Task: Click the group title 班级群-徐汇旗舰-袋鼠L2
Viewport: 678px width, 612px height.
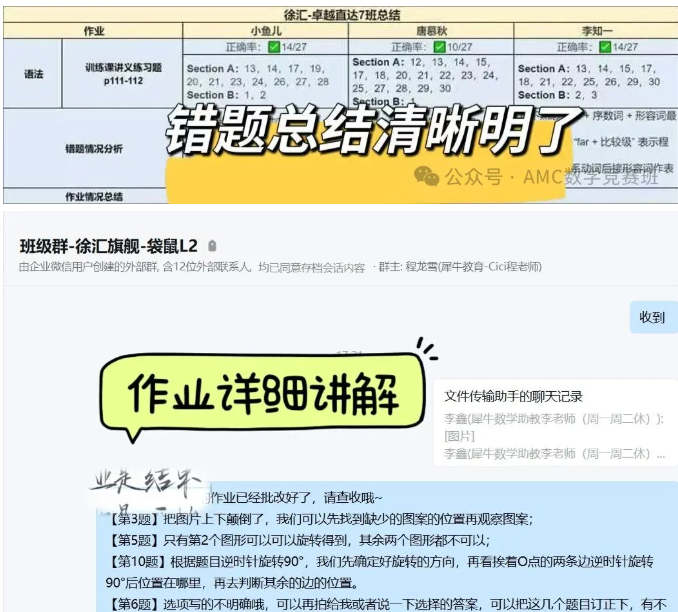Action: (x=110, y=246)
